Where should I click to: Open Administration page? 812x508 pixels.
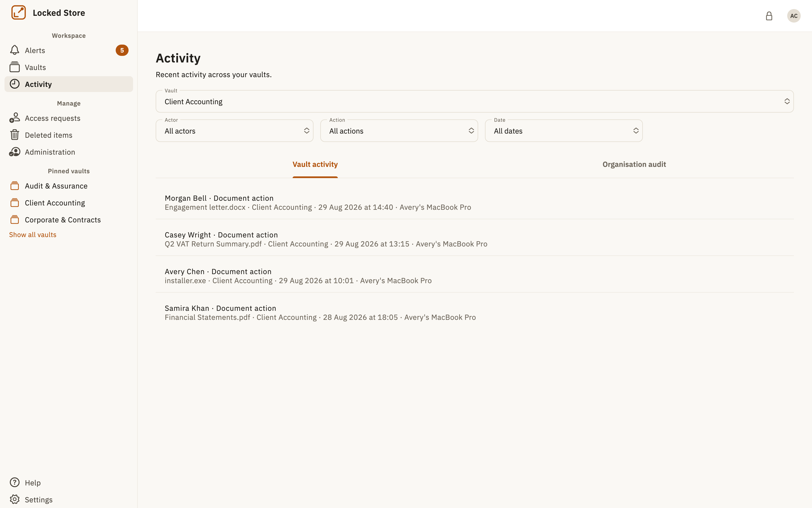69,152
